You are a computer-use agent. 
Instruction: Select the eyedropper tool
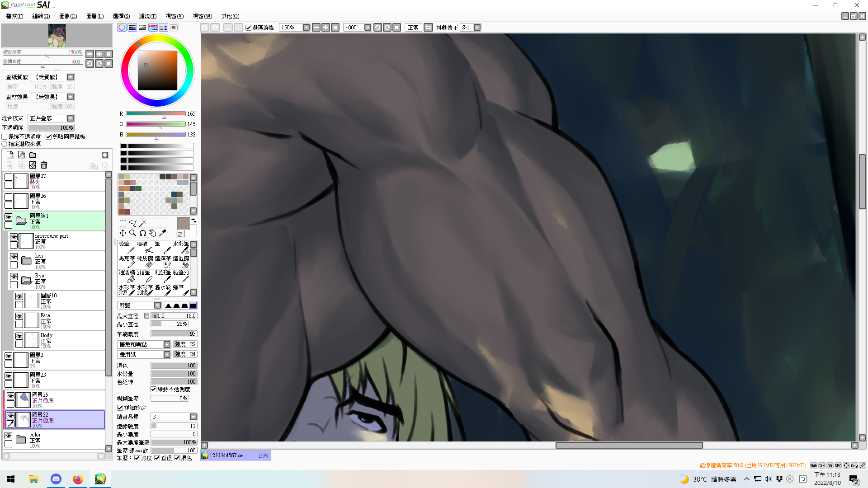(162, 233)
